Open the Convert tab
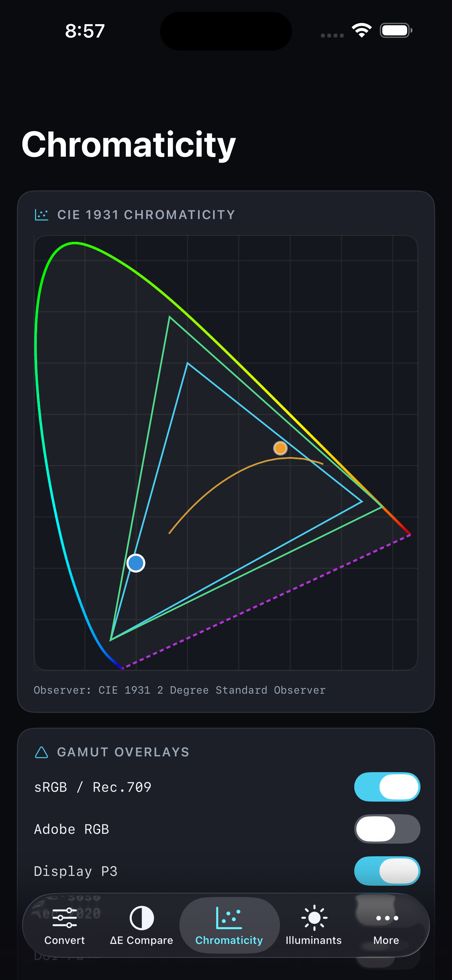 (x=65, y=925)
